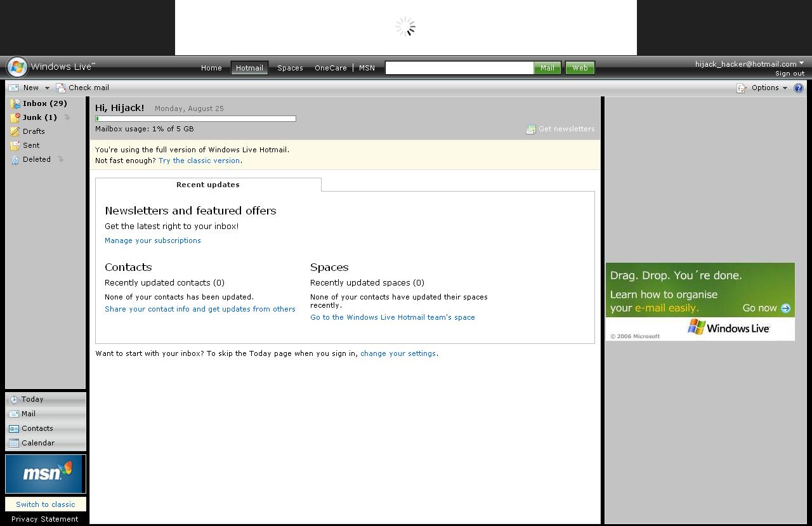Viewport: 812px width, 526px height.
Task: Open the Drafts folder label
Action: coord(34,131)
